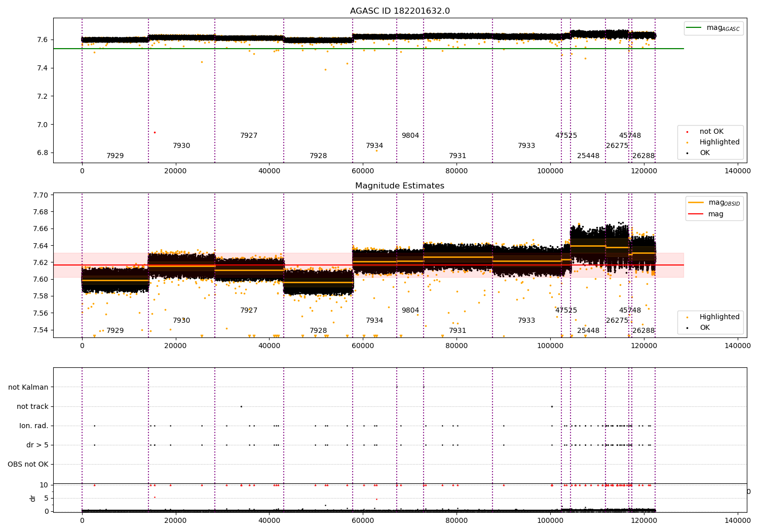The height and width of the screenshot is (532, 760).
Task: Click the red 'not OK' data point in top plot
Action: tap(155, 132)
